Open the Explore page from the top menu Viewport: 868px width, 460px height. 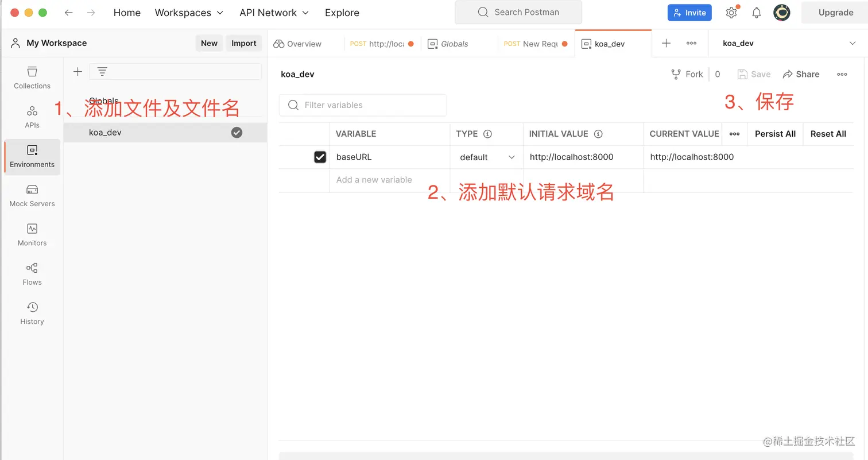342,12
